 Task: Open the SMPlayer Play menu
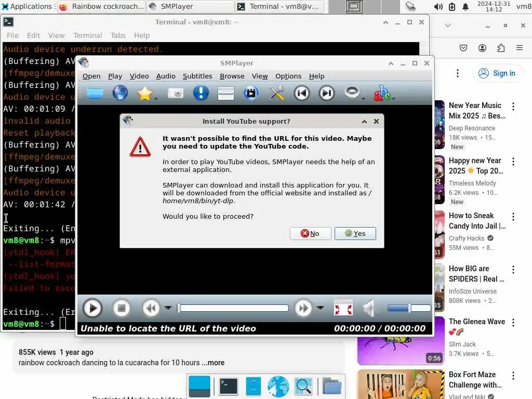pyautogui.click(x=115, y=76)
